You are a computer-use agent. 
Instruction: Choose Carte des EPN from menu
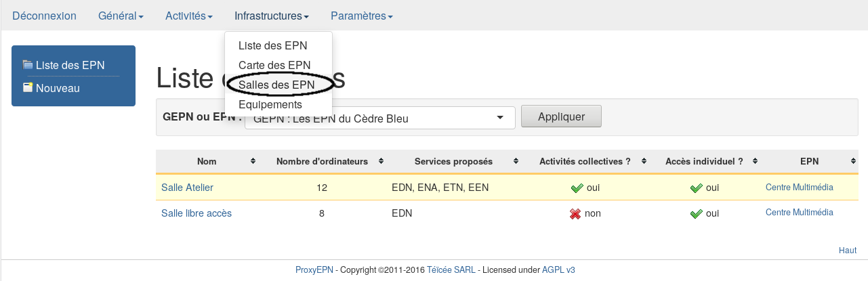[274, 65]
